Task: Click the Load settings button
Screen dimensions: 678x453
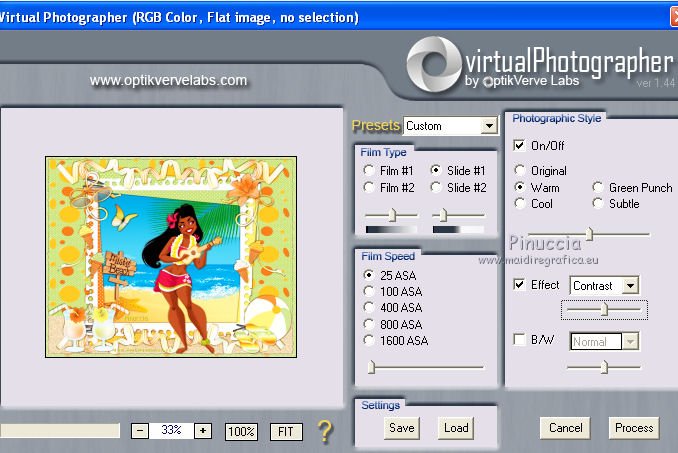Action: (456, 428)
